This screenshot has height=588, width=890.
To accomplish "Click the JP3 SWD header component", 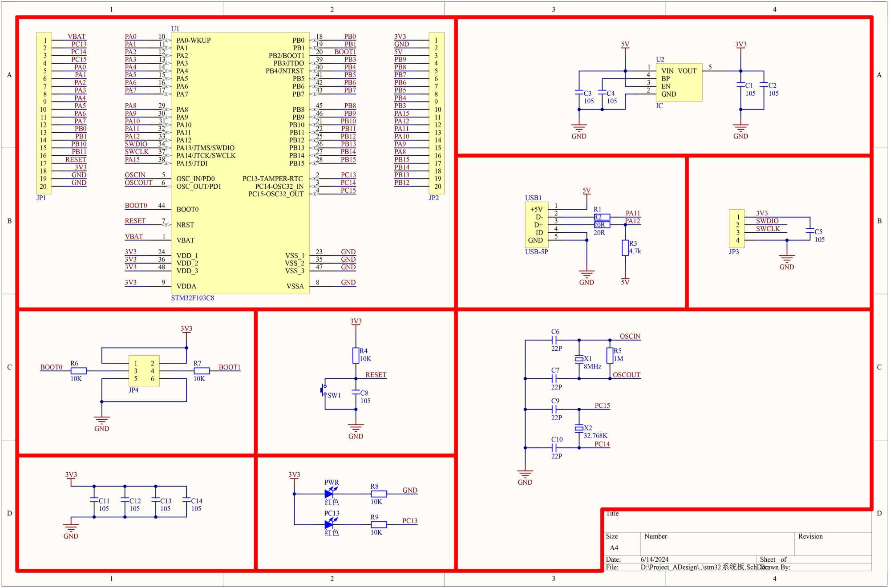I will 737,228.
